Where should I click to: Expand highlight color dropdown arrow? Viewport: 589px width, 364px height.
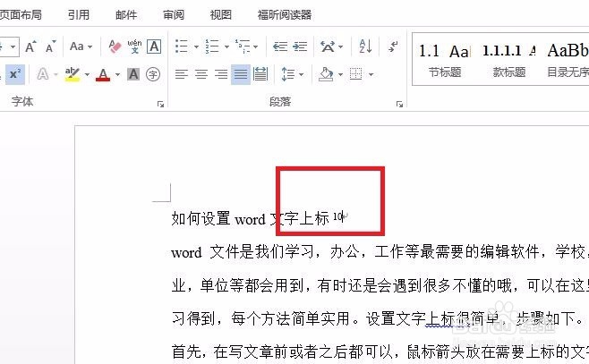pos(87,74)
